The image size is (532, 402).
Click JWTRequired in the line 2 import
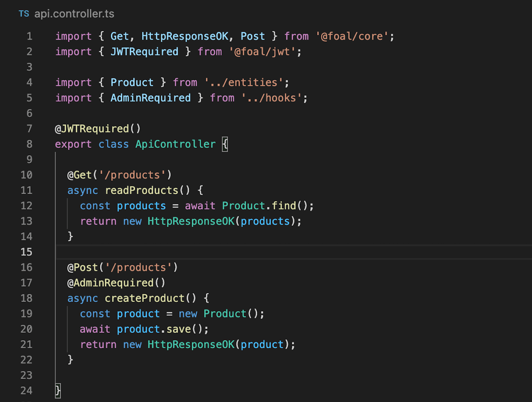[144, 52]
